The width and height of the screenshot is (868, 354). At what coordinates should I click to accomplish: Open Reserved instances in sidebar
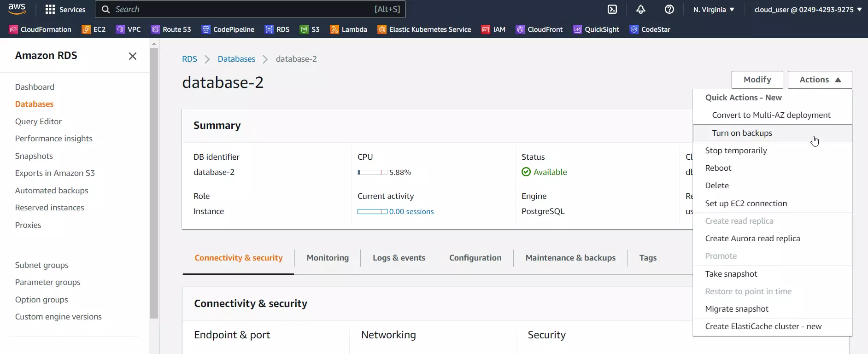point(49,208)
